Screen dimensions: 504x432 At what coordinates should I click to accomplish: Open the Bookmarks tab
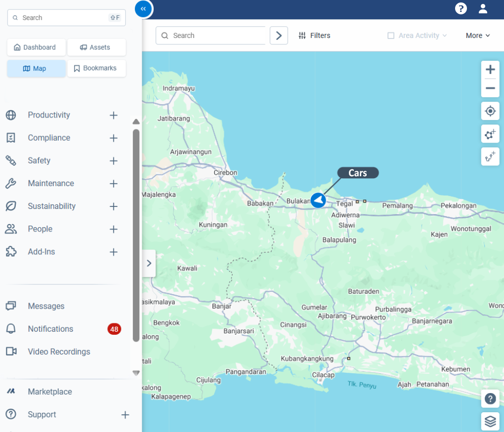coord(96,68)
